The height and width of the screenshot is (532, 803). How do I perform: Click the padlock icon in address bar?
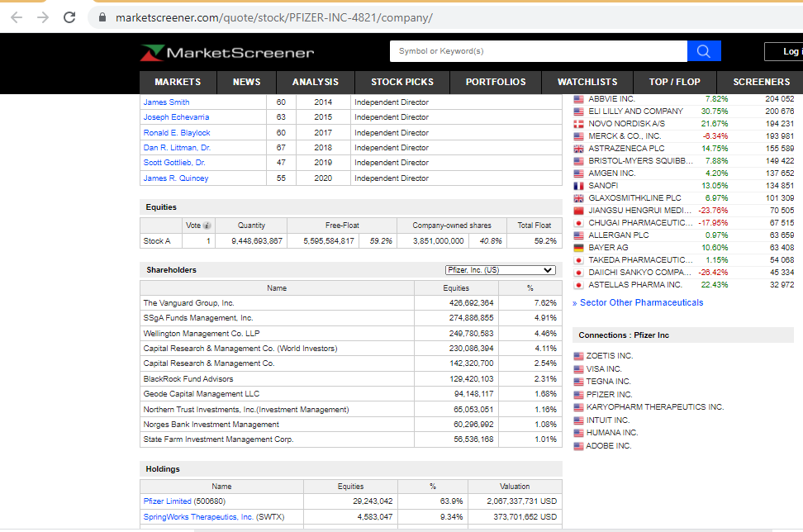pos(102,17)
